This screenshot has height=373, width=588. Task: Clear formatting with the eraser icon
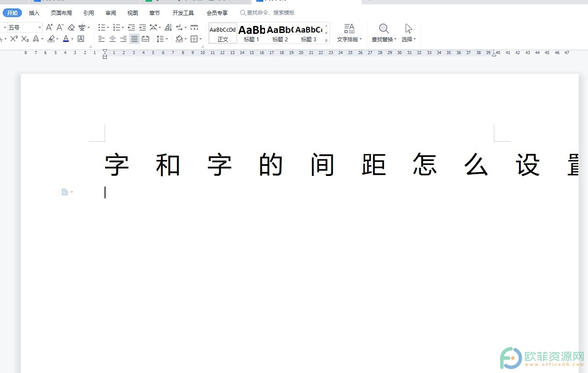coord(71,27)
